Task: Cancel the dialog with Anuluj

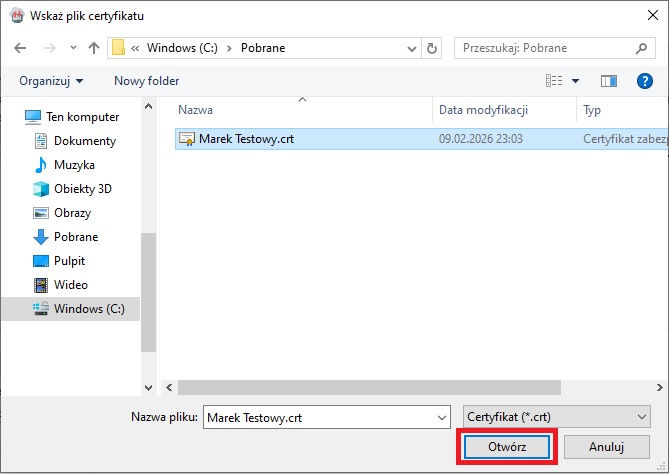Action: 606,445
